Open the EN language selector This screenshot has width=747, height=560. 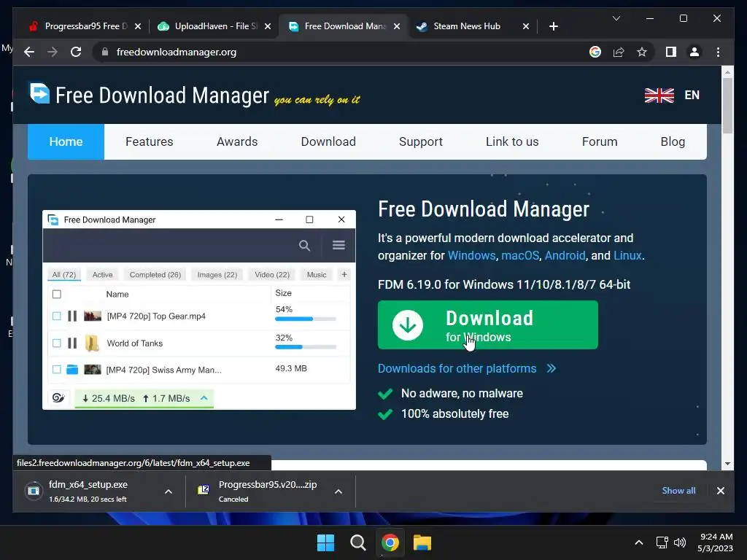coord(692,96)
